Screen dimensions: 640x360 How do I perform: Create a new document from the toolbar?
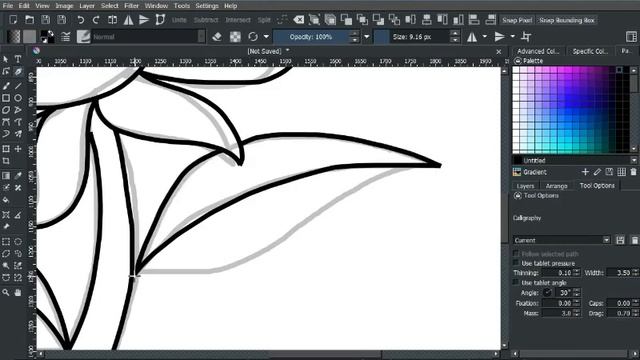click(13, 20)
